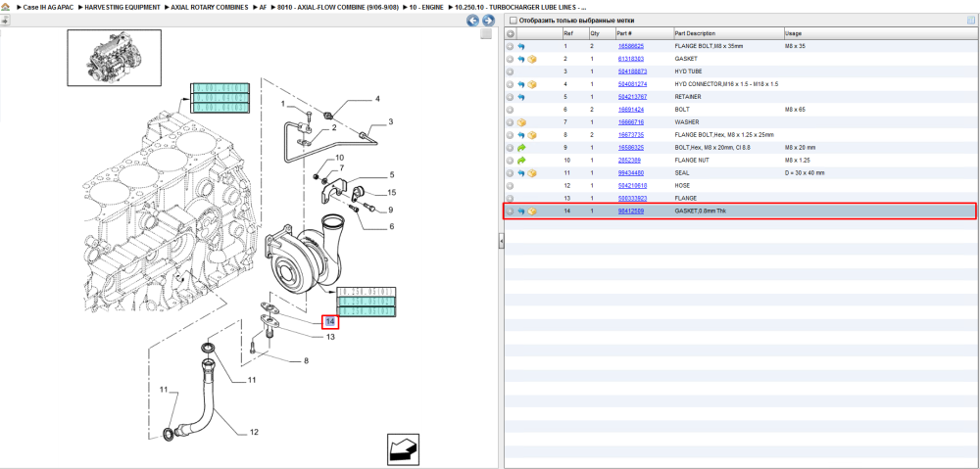Open part number link 61318383
The image size is (980, 469).
tap(630, 59)
